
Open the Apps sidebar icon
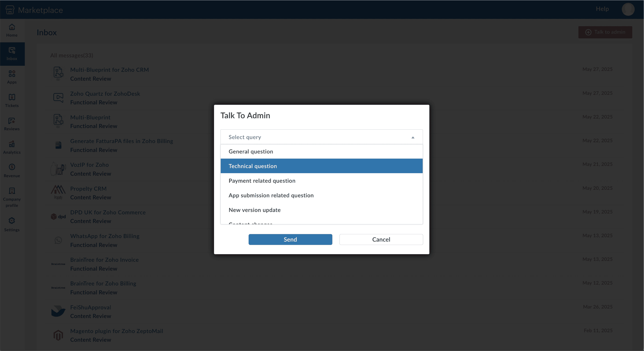coord(12,77)
